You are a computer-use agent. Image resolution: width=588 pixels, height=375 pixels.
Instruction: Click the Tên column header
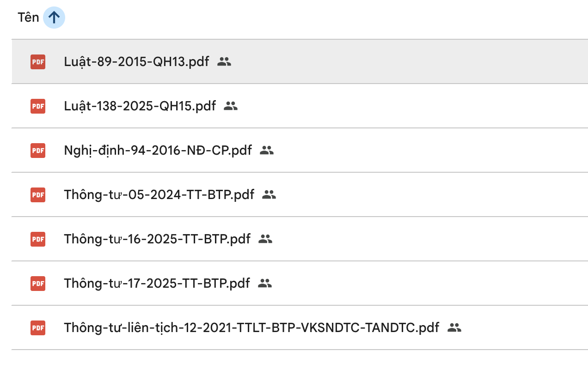click(28, 18)
